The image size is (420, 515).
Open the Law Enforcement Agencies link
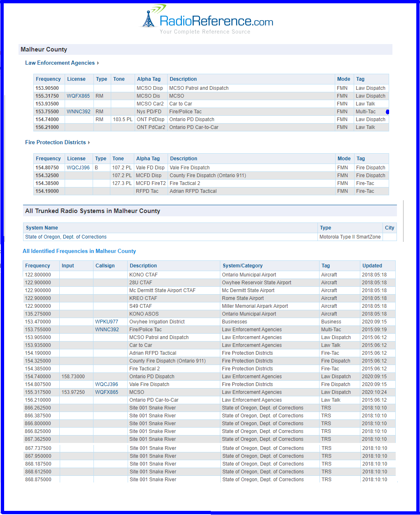(60, 63)
